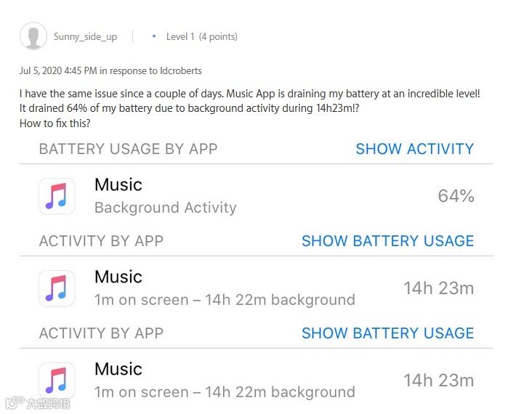The width and height of the screenshot is (532, 414).
Task: Click the Music icon in the last Activity row
Action: (57, 381)
